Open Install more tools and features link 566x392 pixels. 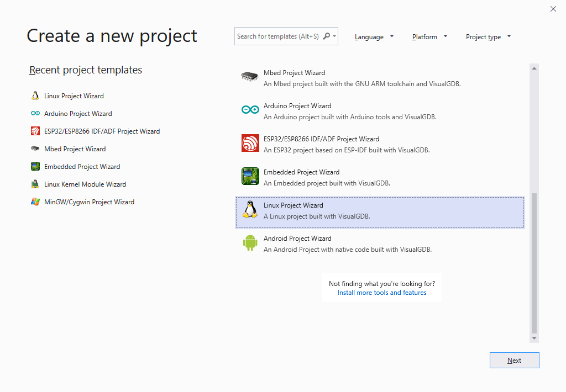coord(382,293)
